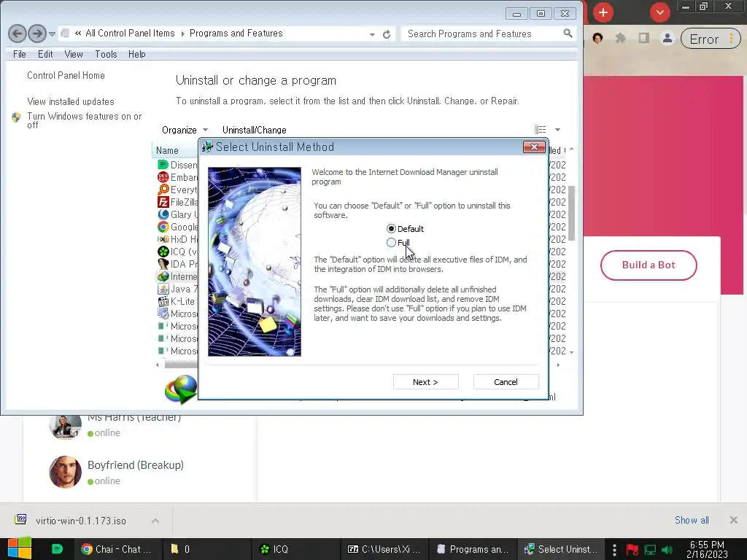Sort programs by the Name column
The height and width of the screenshot is (560, 747).
click(x=167, y=150)
